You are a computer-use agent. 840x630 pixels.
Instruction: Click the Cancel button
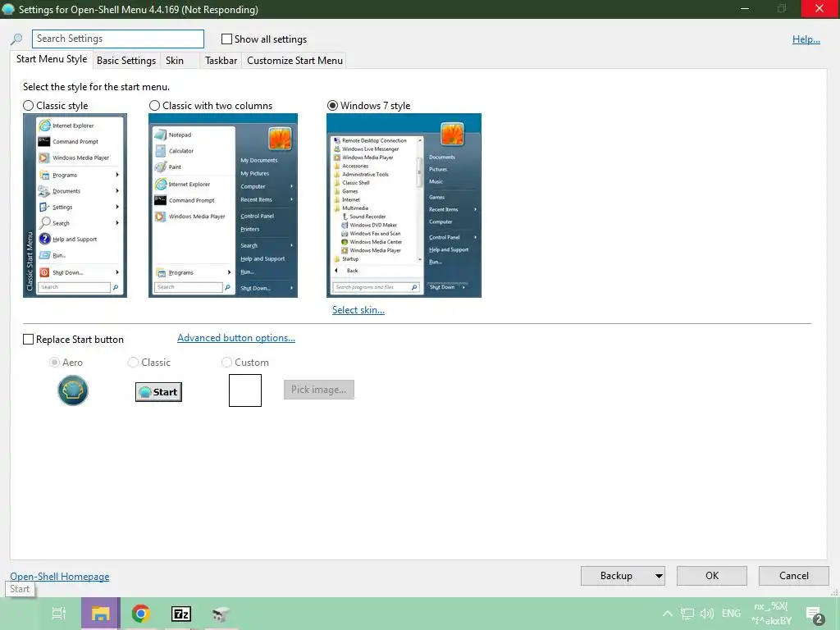click(x=794, y=576)
